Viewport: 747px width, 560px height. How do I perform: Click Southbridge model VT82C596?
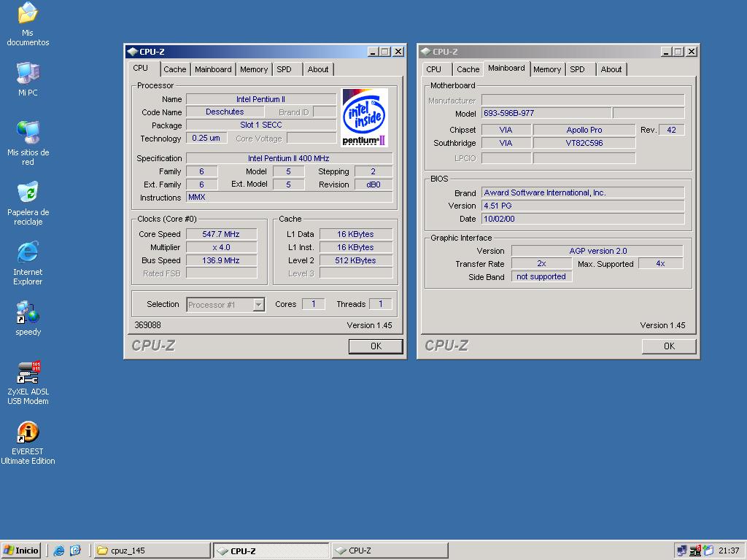point(584,143)
